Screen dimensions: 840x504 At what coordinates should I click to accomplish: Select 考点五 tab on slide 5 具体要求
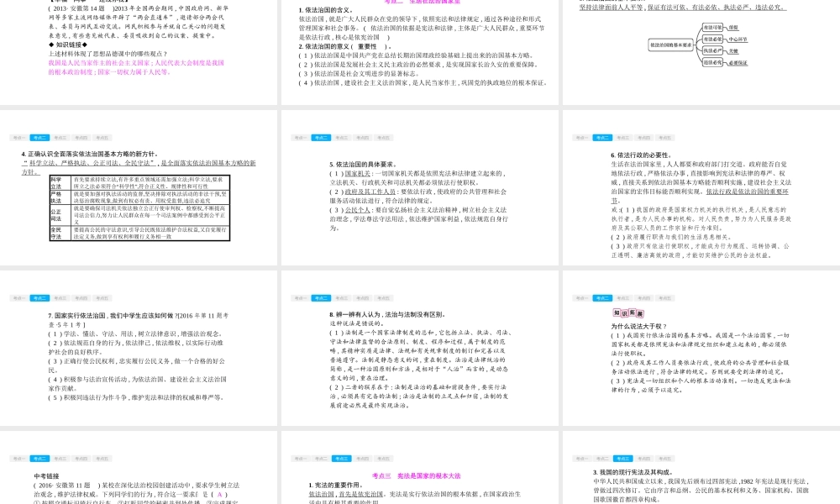coord(384,138)
